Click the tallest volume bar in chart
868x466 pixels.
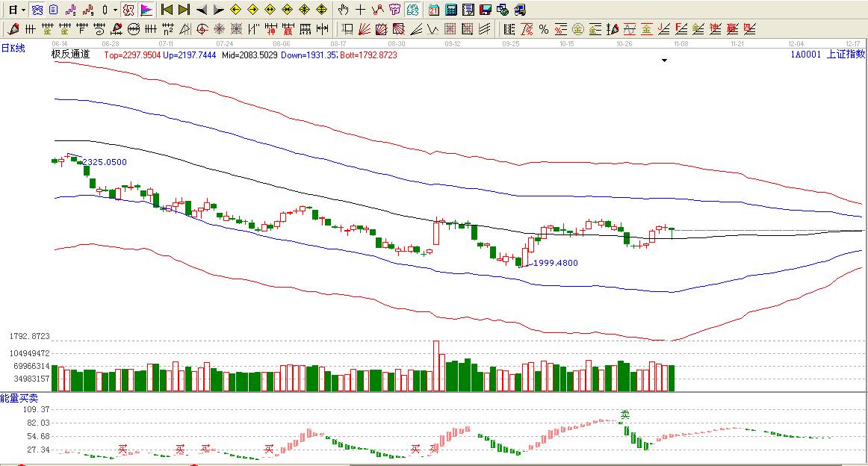coord(436,366)
